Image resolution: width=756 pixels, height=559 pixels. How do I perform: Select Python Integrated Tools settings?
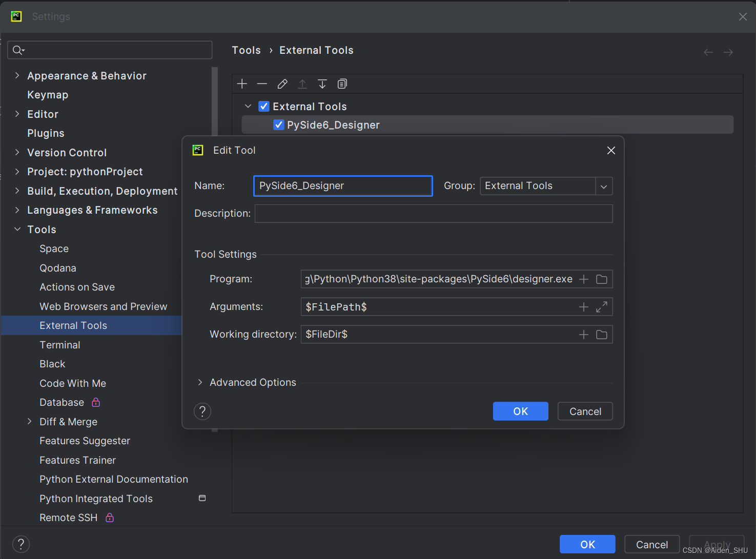point(96,499)
